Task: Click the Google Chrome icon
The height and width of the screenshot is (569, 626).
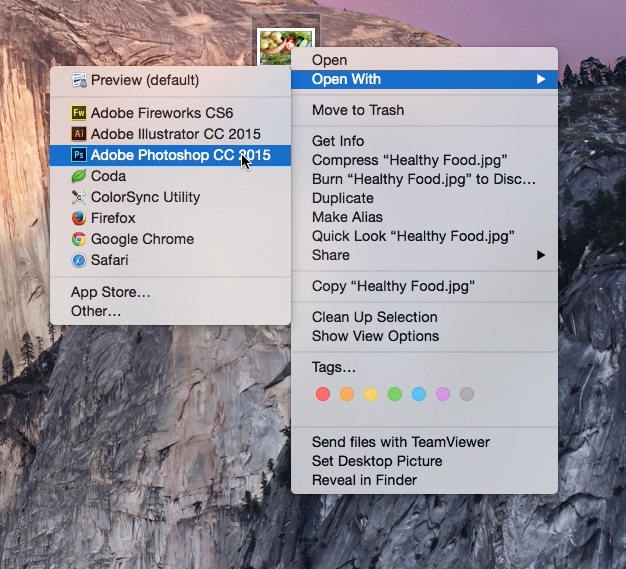Action: [79, 239]
